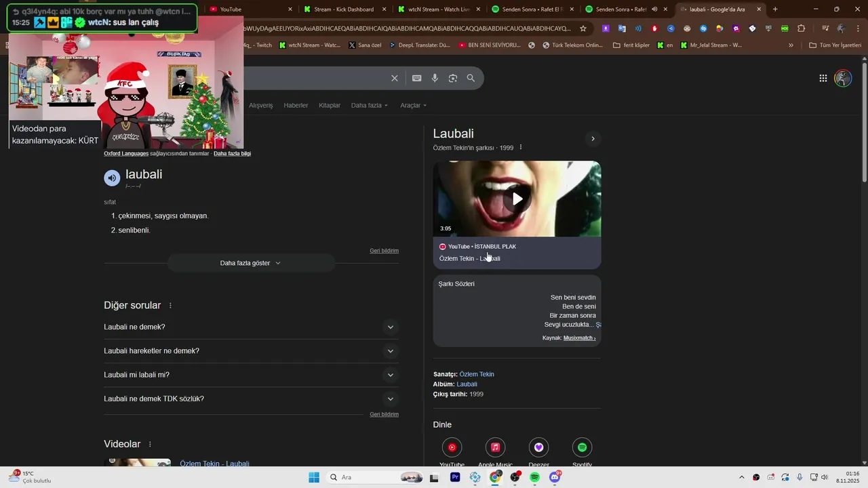The height and width of the screenshot is (488, 868).
Task: Submit search with the magnifier icon
Action: point(471,78)
